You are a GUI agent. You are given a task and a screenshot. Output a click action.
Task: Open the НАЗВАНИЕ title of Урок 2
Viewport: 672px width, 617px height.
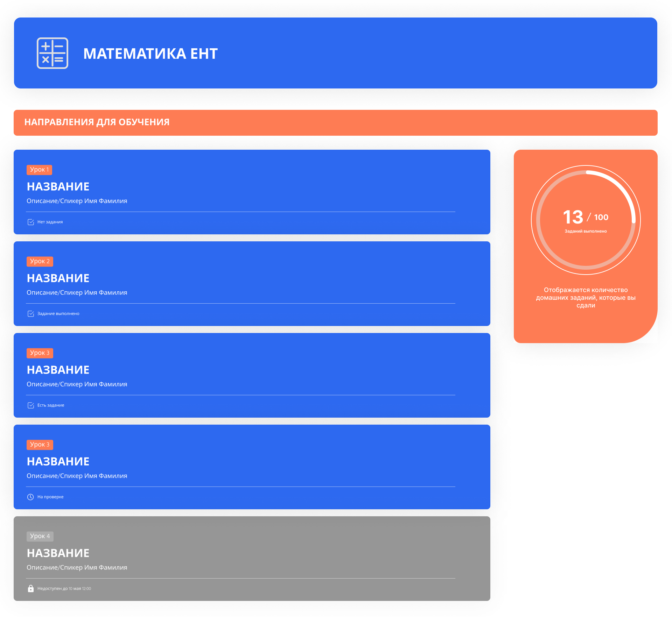pyautogui.click(x=58, y=278)
